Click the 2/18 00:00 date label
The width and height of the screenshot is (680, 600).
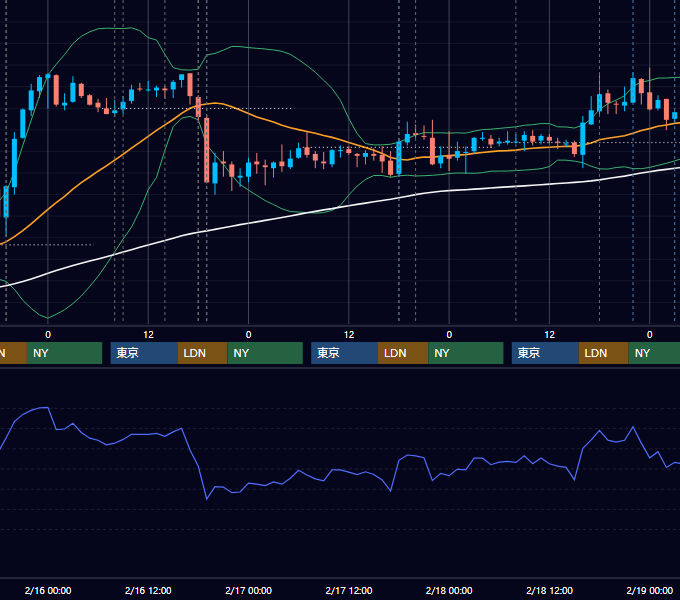coord(449,590)
